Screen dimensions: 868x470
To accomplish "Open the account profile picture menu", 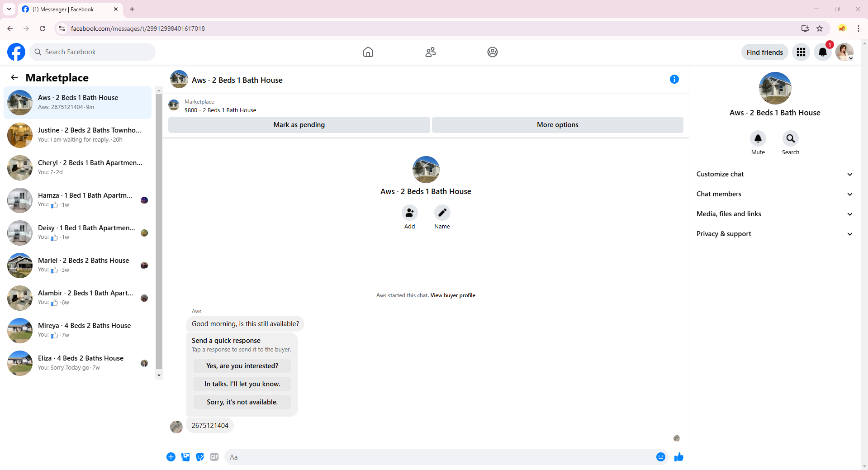I will point(844,52).
